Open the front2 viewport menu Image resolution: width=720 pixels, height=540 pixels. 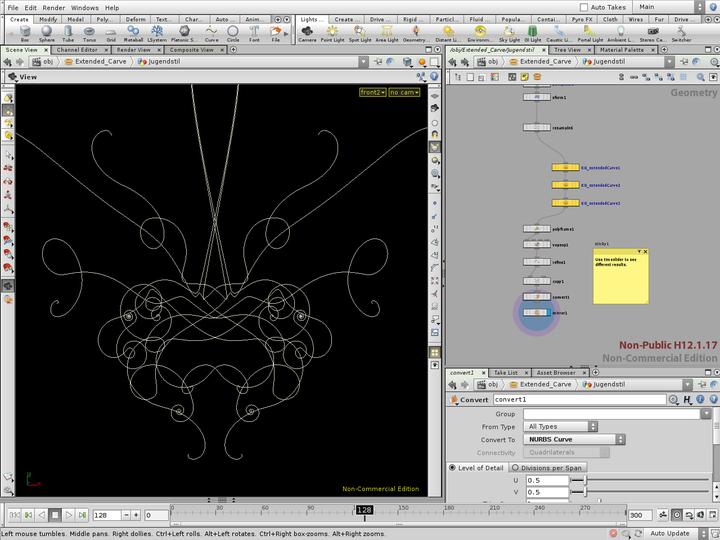click(372, 92)
